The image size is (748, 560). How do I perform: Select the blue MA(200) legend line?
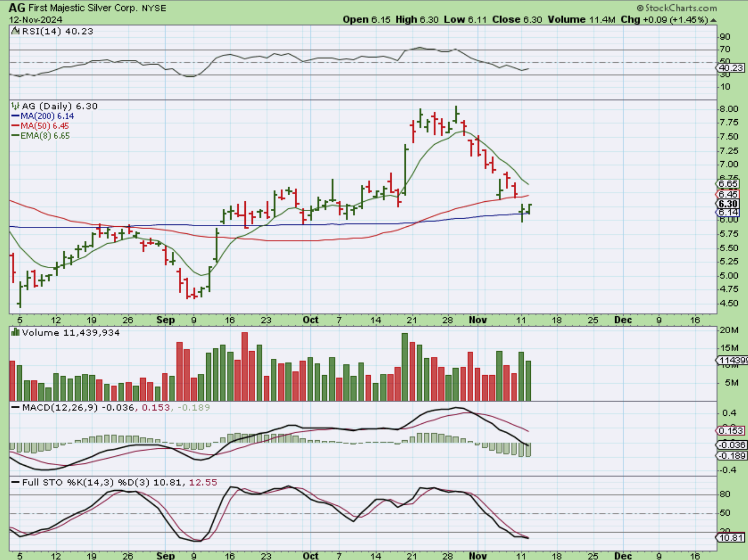coord(15,116)
